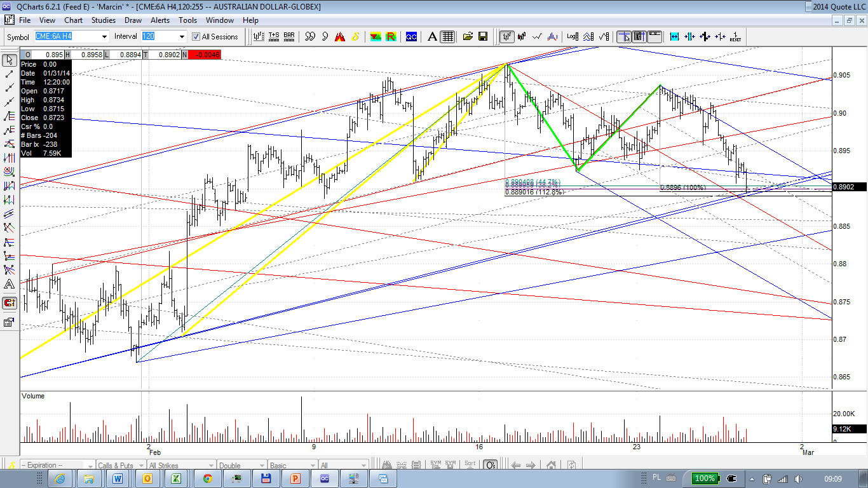Click the open folder icon
Screen dimensions: 868x488
(x=468, y=36)
